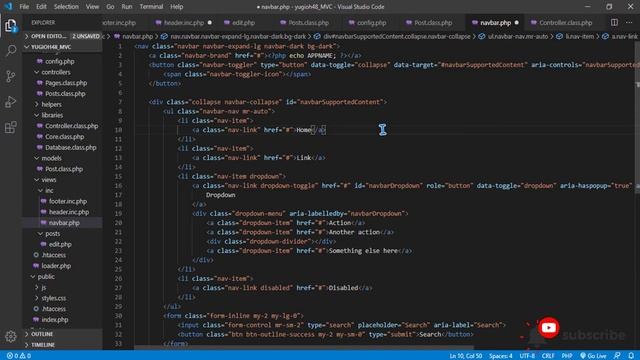
Task: Click Ln 10, Col 50 cursor position
Action: pyautogui.click(x=465, y=356)
